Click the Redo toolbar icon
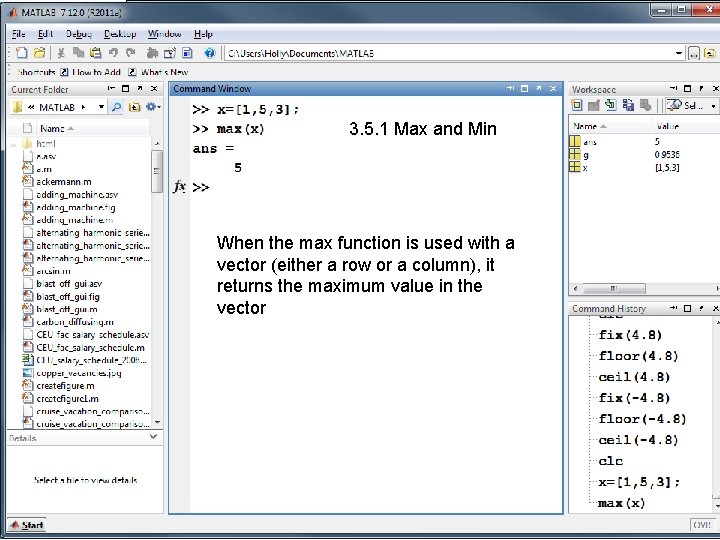This screenshot has height=540, width=720. click(131, 53)
